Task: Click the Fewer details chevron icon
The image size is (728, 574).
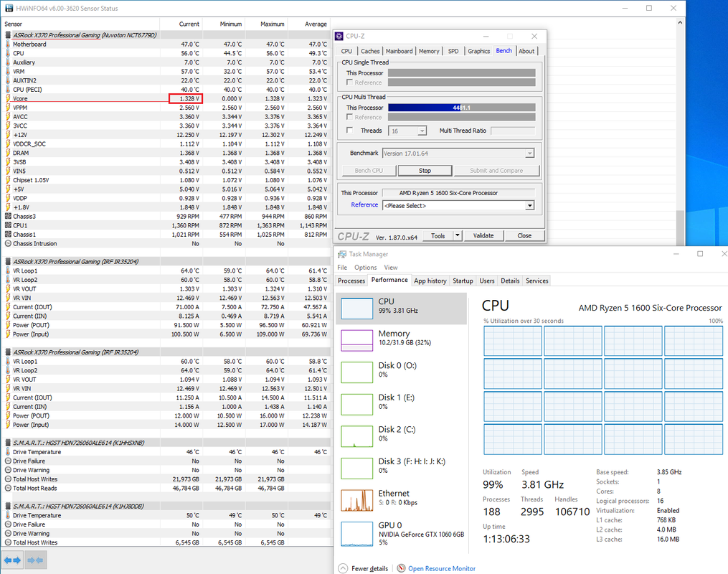Action: pyautogui.click(x=343, y=568)
